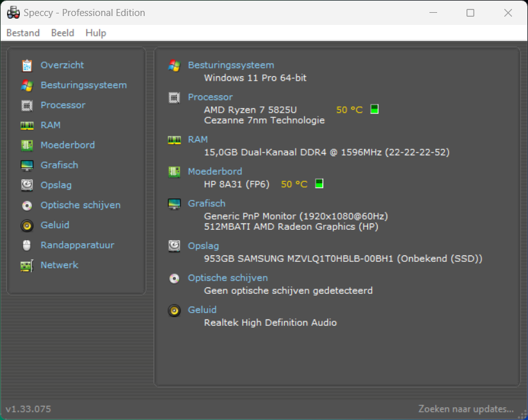The height and width of the screenshot is (420, 528).
Task: Click the Optische schijven disc sidebar icon
Action: click(27, 206)
